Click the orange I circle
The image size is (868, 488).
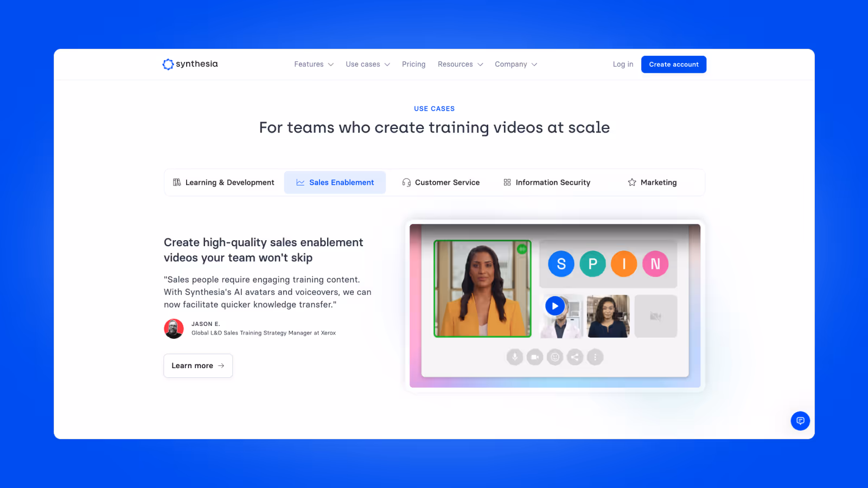(624, 264)
